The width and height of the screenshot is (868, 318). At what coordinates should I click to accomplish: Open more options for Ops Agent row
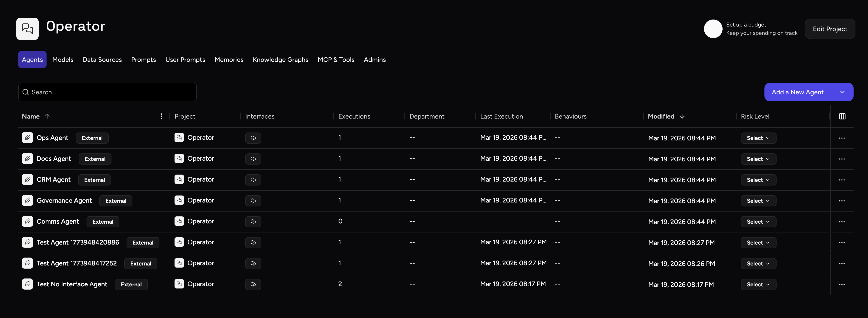tap(842, 138)
